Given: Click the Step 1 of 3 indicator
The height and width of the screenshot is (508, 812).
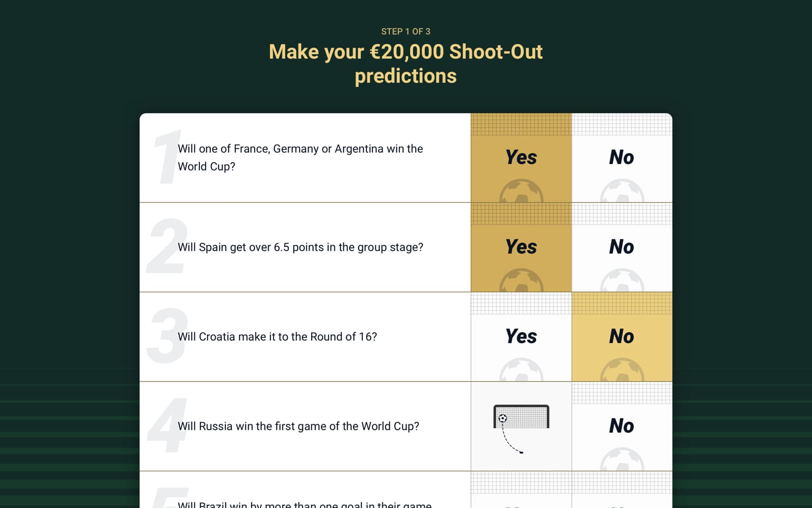Looking at the screenshot, I should 405,31.
